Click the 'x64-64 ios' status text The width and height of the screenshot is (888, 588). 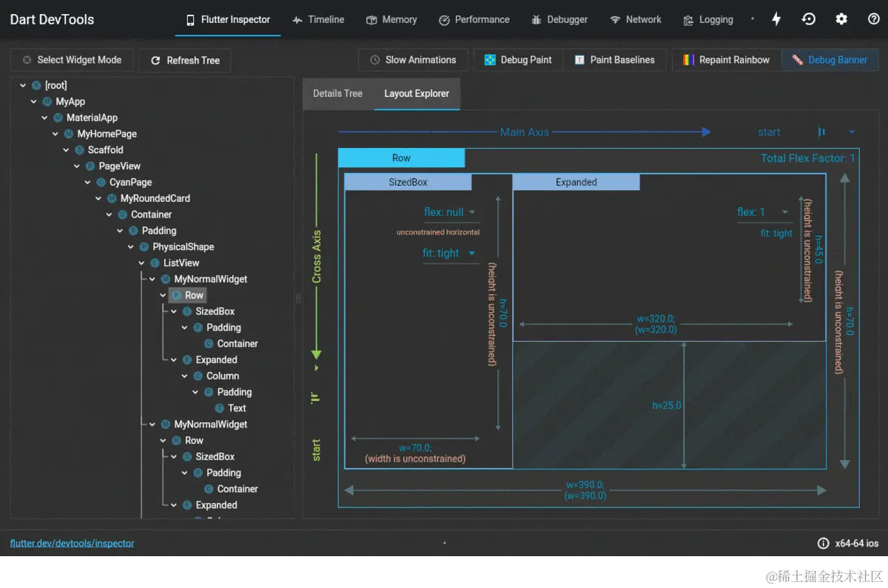pos(857,543)
